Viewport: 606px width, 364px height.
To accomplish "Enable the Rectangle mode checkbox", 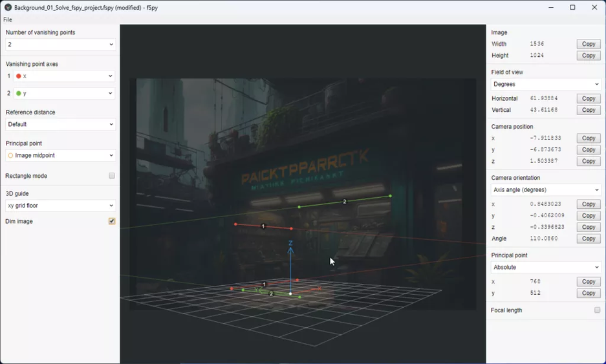I will click(112, 176).
